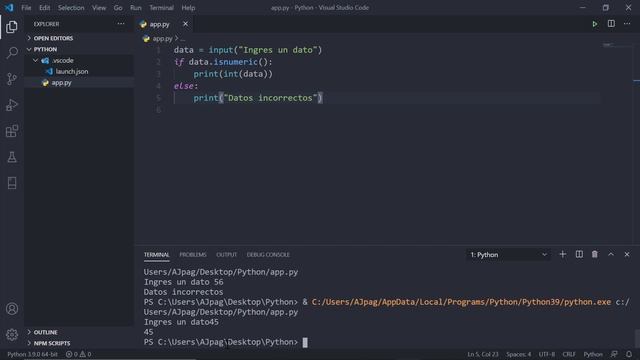Open the Extensions view
The height and width of the screenshot is (360, 640).
12,131
